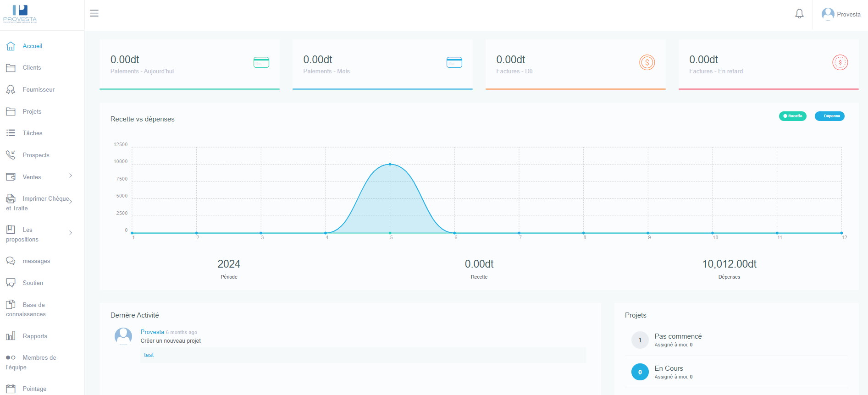This screenshot has width=868, height=395.
Task: Toggle the Recette chart legend
Action: (792, 116)
